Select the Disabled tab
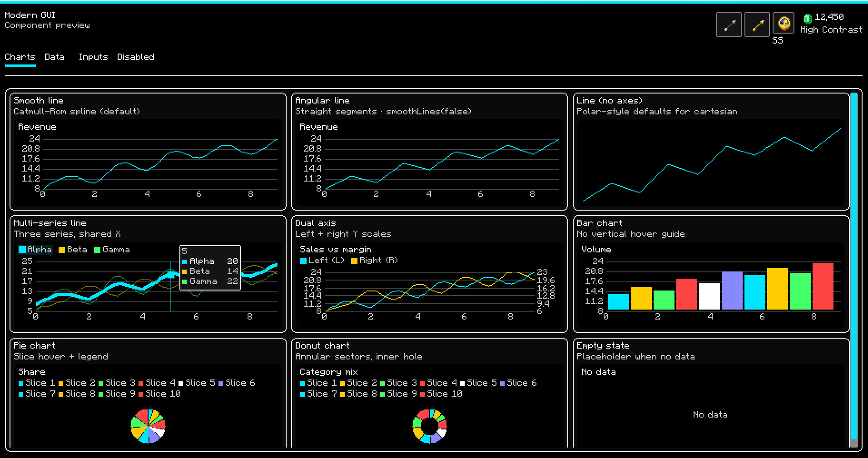 point(136,57)
